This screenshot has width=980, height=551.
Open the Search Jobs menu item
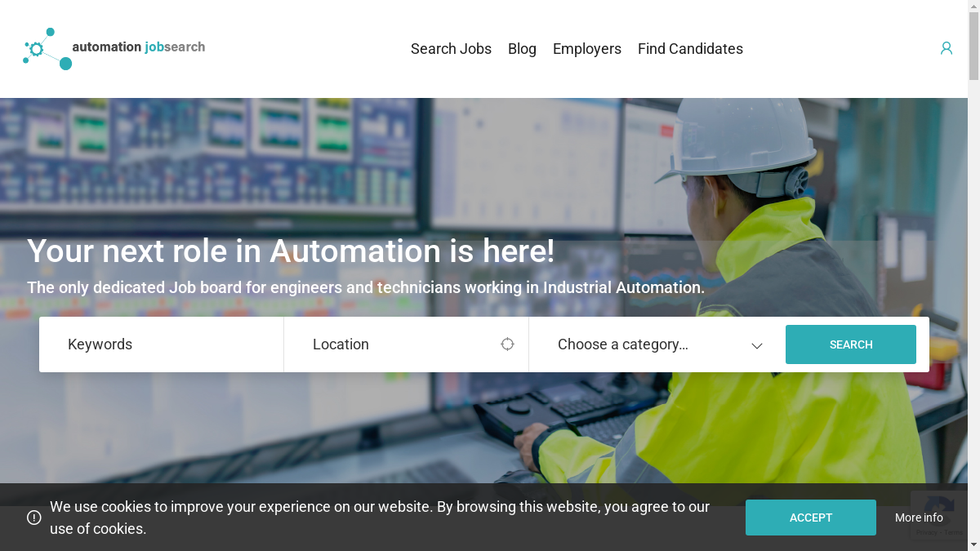(451, 49)
